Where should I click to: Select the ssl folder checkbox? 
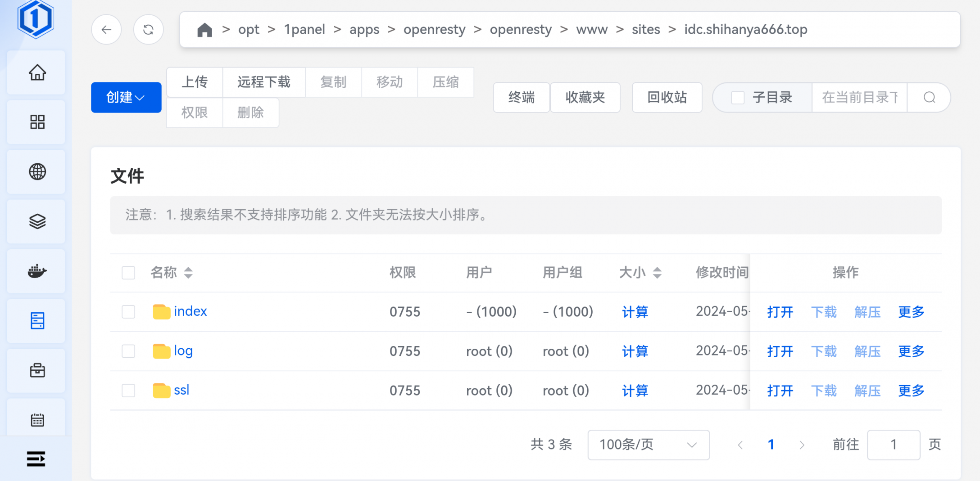(x=128, y=390)
